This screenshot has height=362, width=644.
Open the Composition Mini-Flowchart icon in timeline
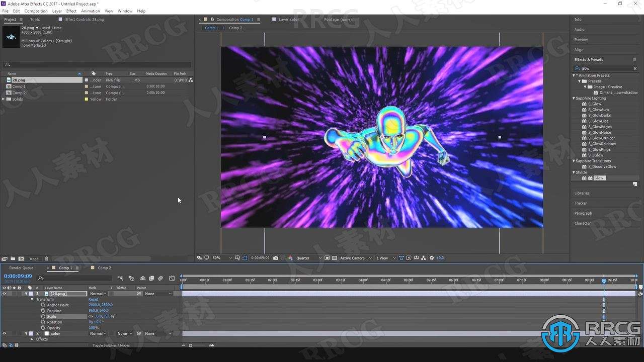(x=120, y=278)
